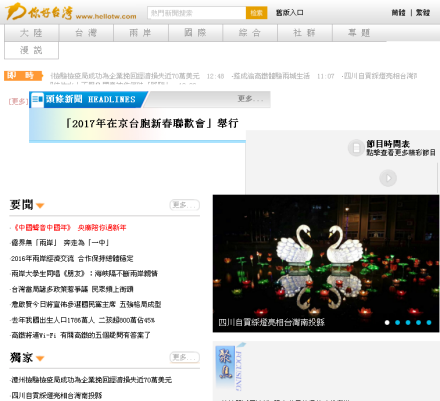Click 更多... button in 要聞 section
Image resolution: width=440 pixels, height=401 pixels.
[x=185, y=205]
